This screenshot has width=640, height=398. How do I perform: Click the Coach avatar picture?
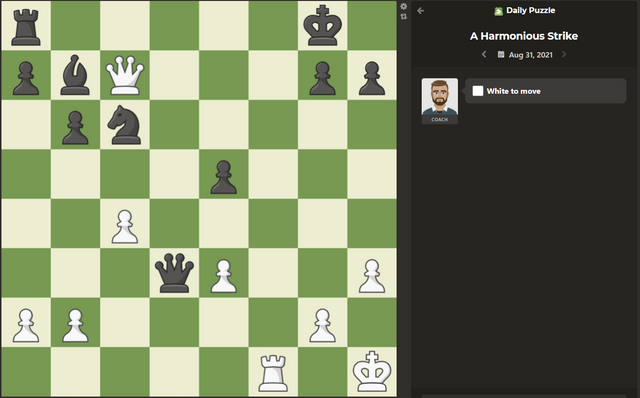tap(440, 97)
